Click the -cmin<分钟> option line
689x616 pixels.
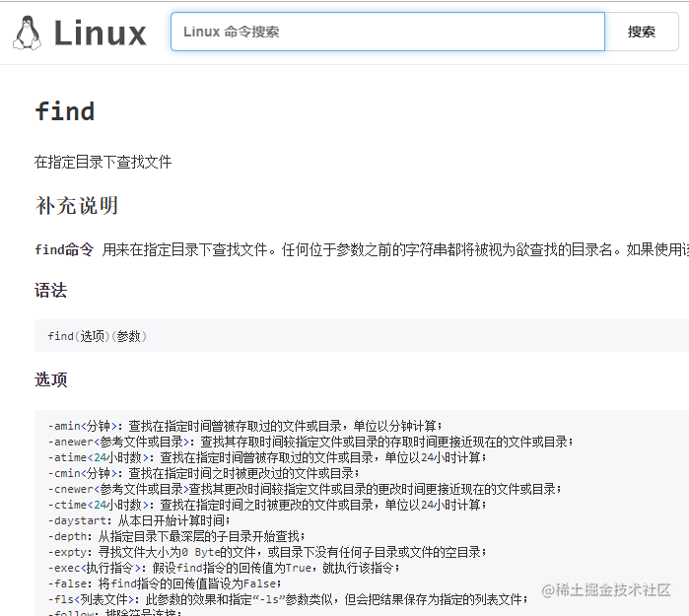[203, 473]
